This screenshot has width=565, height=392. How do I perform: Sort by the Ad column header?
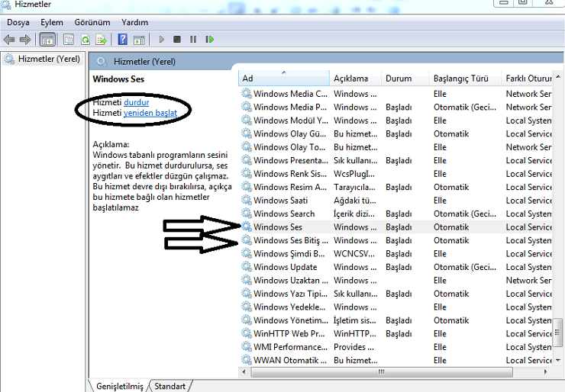284,78
